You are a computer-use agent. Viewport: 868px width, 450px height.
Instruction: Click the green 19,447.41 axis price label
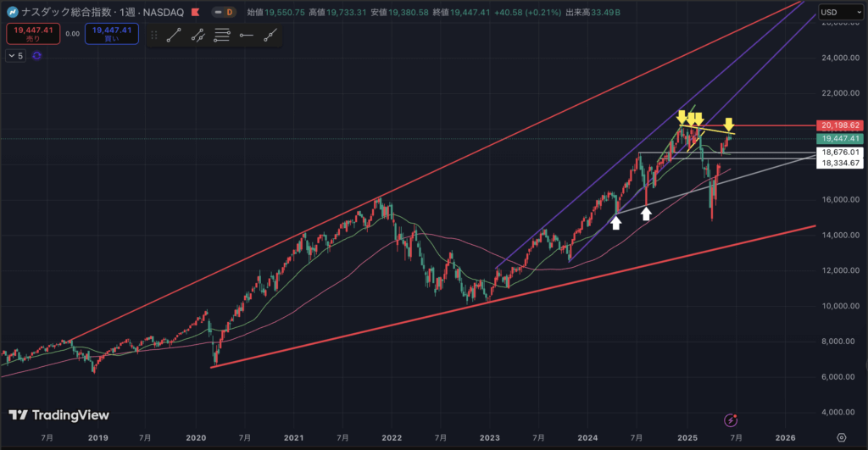pos(840,138)
